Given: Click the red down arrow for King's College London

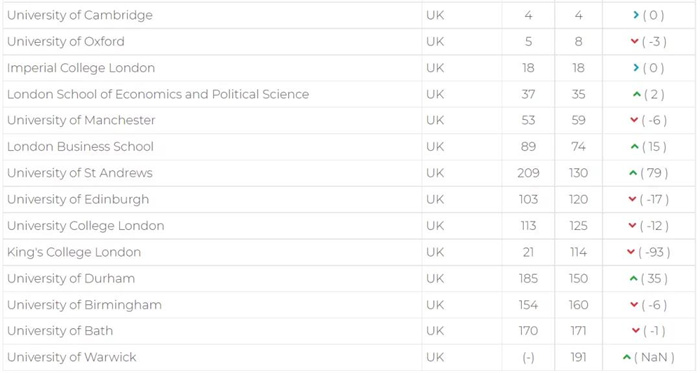Looking at the screenshot, I should [631, 252].
